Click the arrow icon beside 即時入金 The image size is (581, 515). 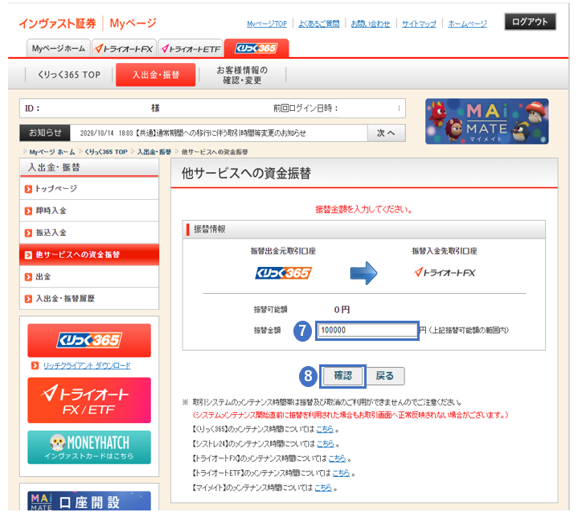[x=28, y=211]
